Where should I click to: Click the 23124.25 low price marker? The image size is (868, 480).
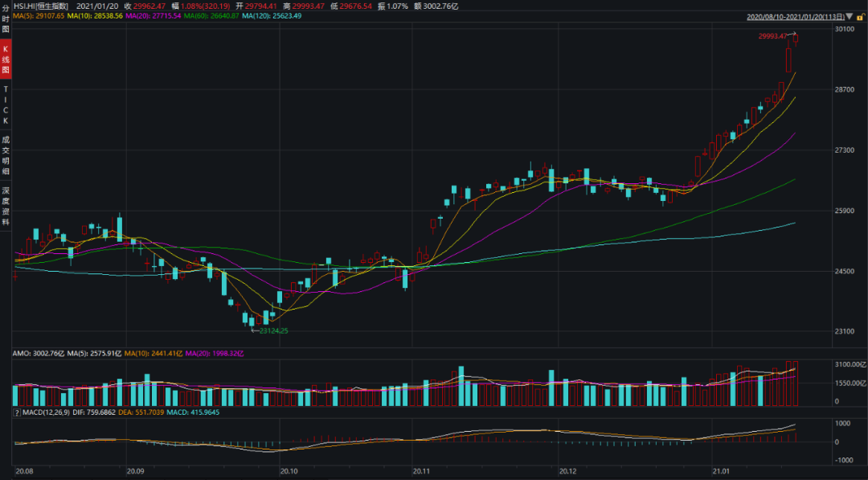tap(272, 330)
